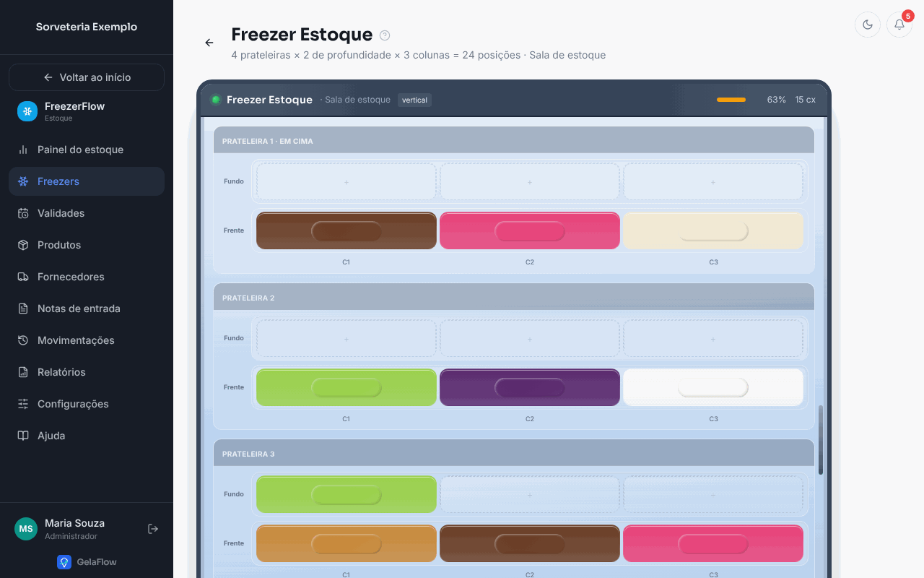The width and height of the screenshot is (924, 578).
Task: Click the FreezerFlow snowflake logo
Action: point(27,111)
